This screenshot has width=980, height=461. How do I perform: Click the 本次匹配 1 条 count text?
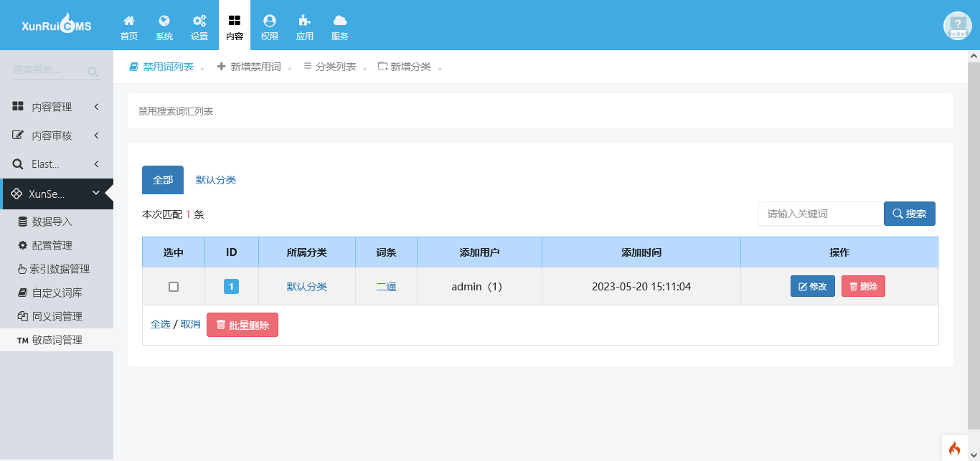click(173, 214)
